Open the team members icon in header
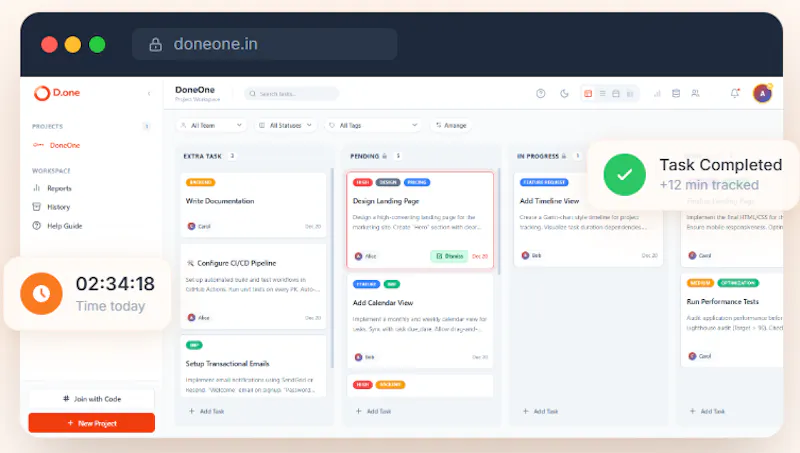 click(695, 93)
